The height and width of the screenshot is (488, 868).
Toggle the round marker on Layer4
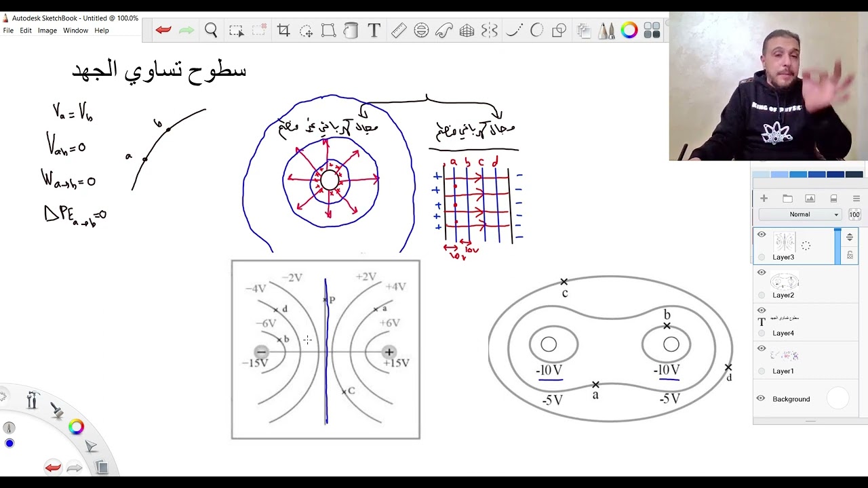(x=762, y=333)
